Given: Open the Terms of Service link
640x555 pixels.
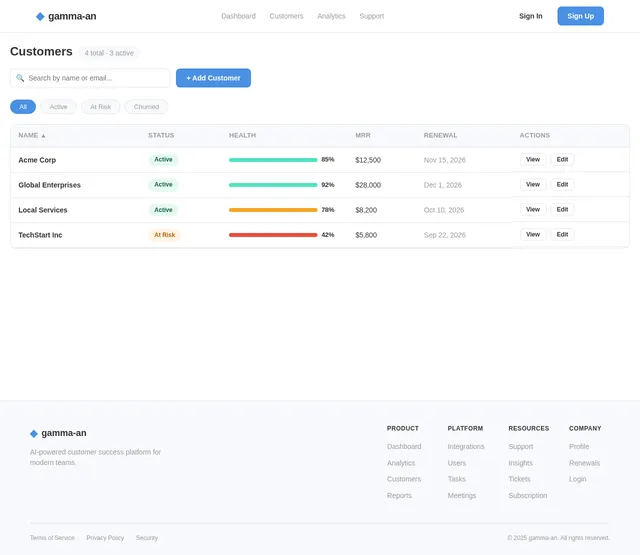Looking at the screenshot, I should [52, 538].
